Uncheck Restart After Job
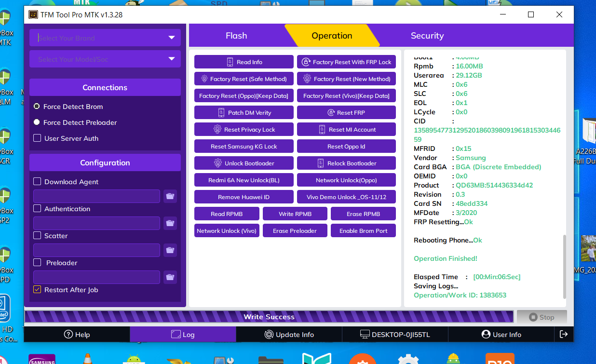This screenshot has height=364, width=596. [37, 290]
